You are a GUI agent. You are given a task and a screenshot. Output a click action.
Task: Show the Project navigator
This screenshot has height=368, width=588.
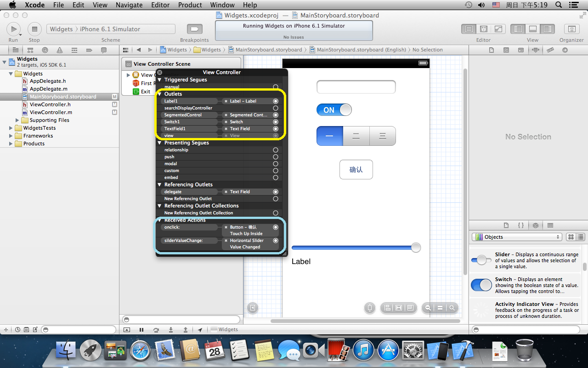click(x=15, y=50)
